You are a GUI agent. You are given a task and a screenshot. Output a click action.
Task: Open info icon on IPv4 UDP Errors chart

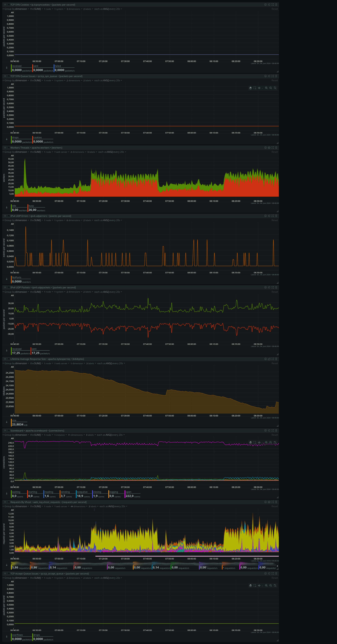coord(265,216)
